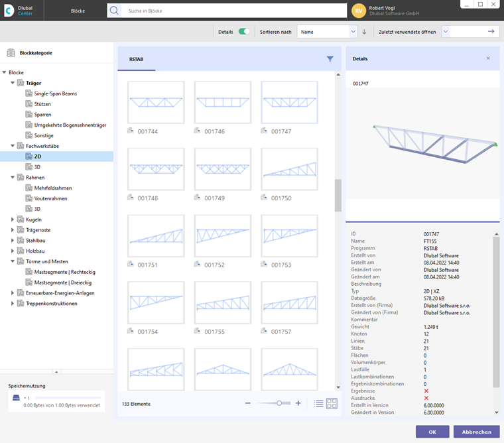Adjust the thumbnail size slider

[x=279, y=403]
